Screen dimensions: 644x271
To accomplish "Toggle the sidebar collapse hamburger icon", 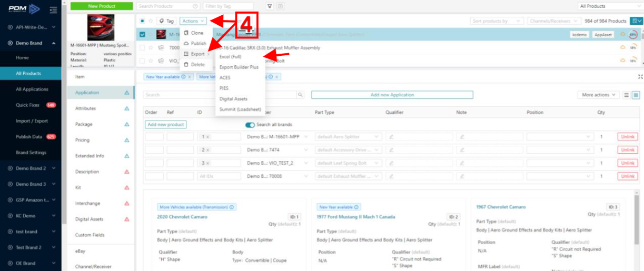I will tap(53, 9).
